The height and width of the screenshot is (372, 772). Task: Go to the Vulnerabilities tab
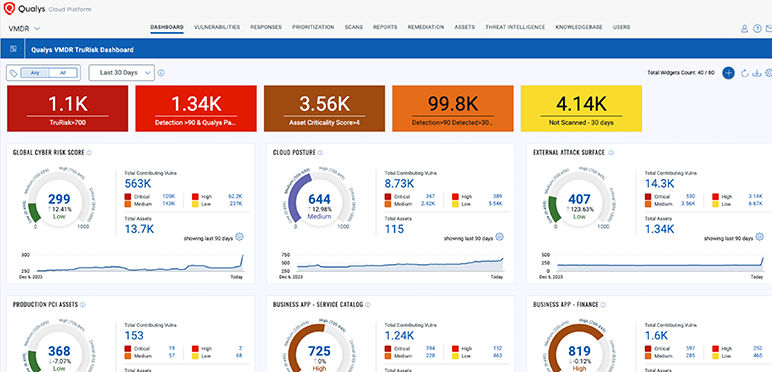[217, 28]
